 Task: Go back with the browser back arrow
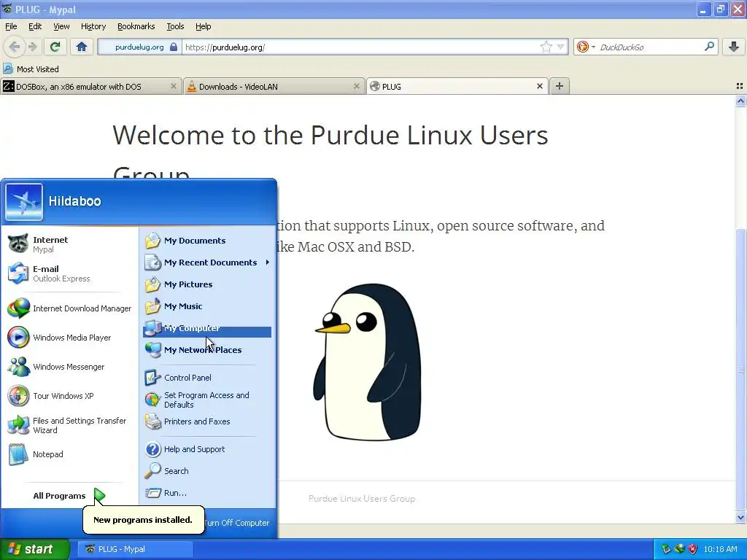click(x=15, y=47)
